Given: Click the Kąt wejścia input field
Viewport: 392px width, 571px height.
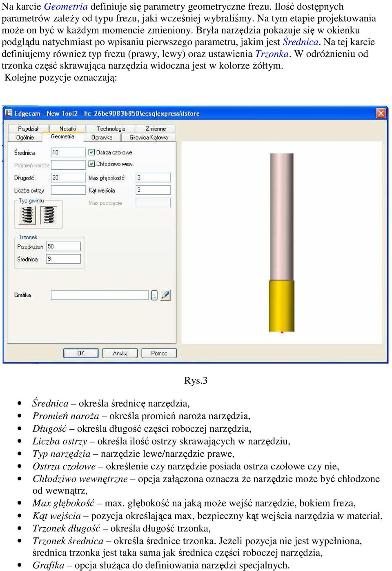Looking at the screenshot, I should [153, 190].
